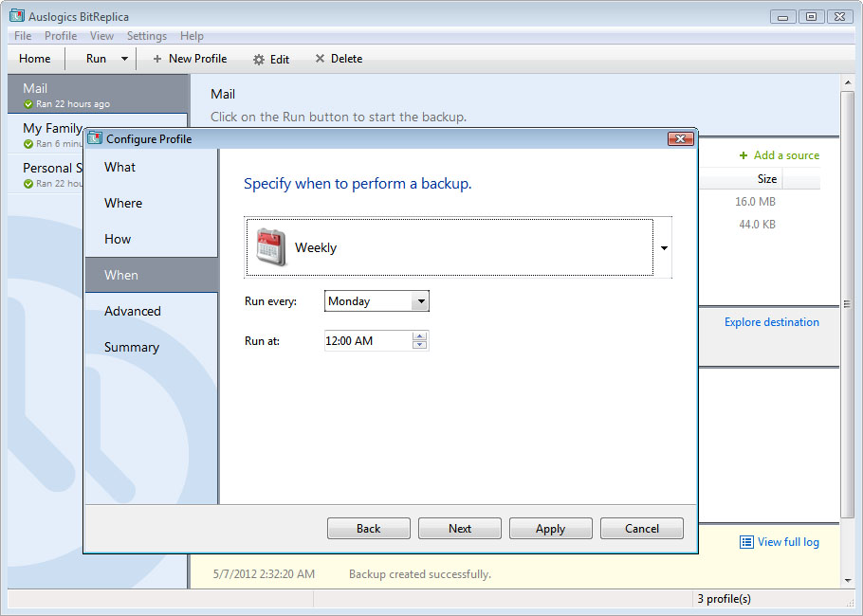The image size is (863, 616).
Task: Click the green checkmark on the Mail profile
Action: 27,101
